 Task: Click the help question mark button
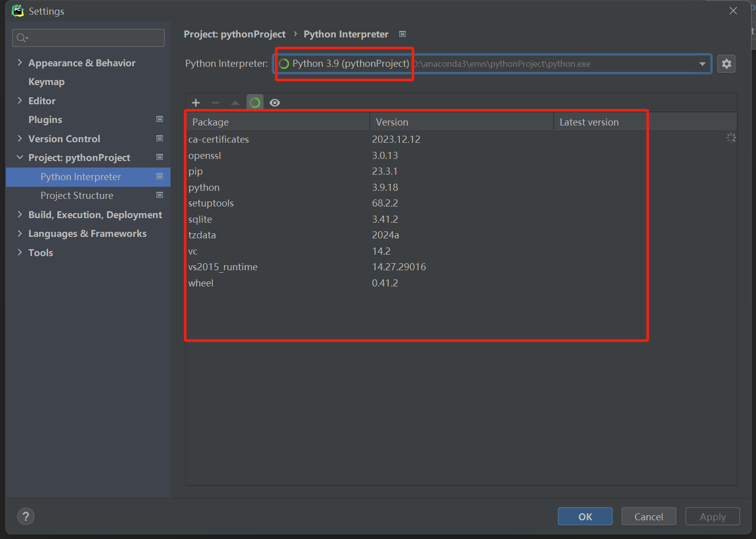[26, 516]
